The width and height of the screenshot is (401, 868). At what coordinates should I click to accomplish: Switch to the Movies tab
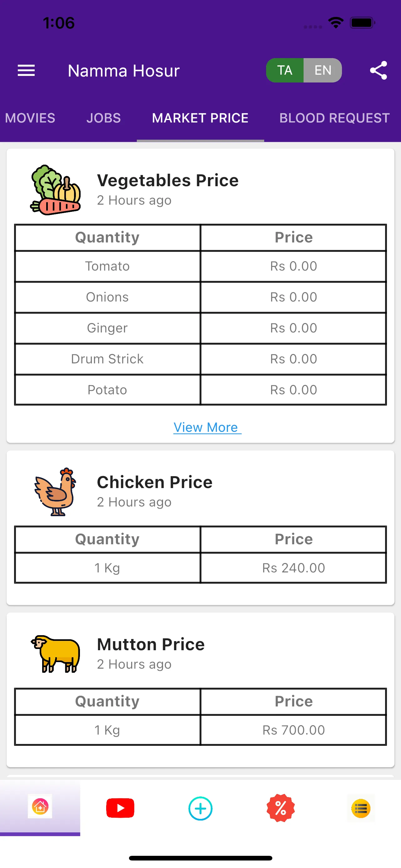coord(30,118)
